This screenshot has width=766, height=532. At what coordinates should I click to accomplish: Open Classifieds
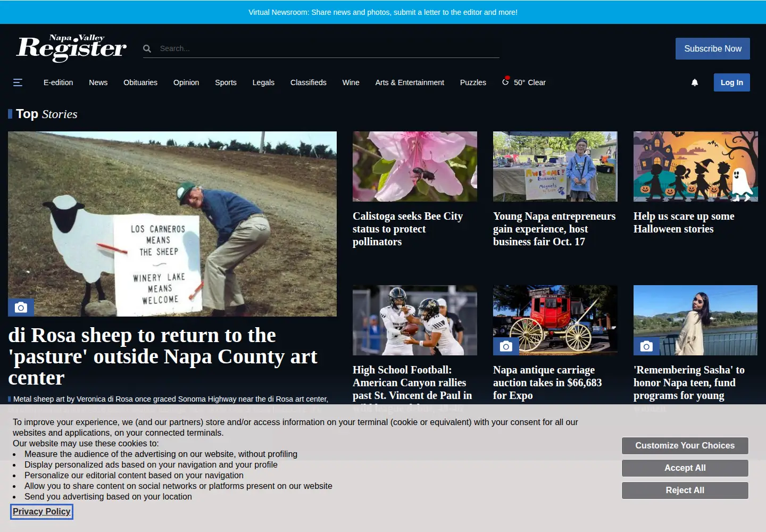[x=309, y=82]
